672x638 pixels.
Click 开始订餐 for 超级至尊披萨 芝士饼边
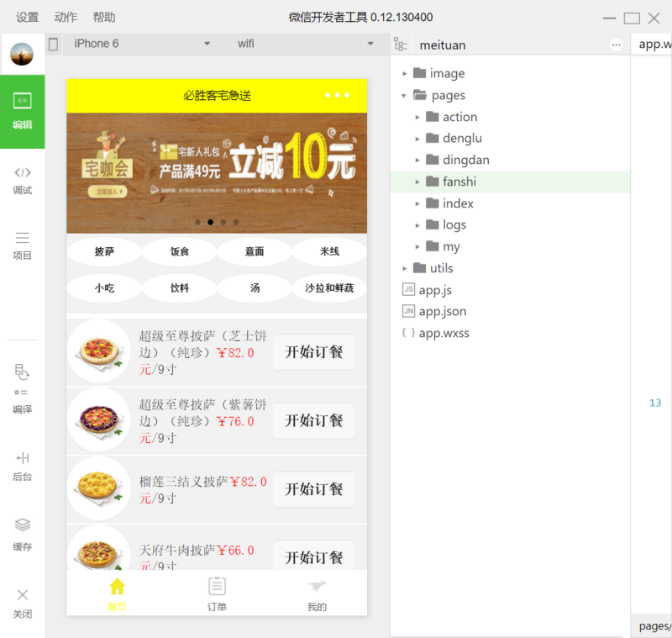click(313, 352)
